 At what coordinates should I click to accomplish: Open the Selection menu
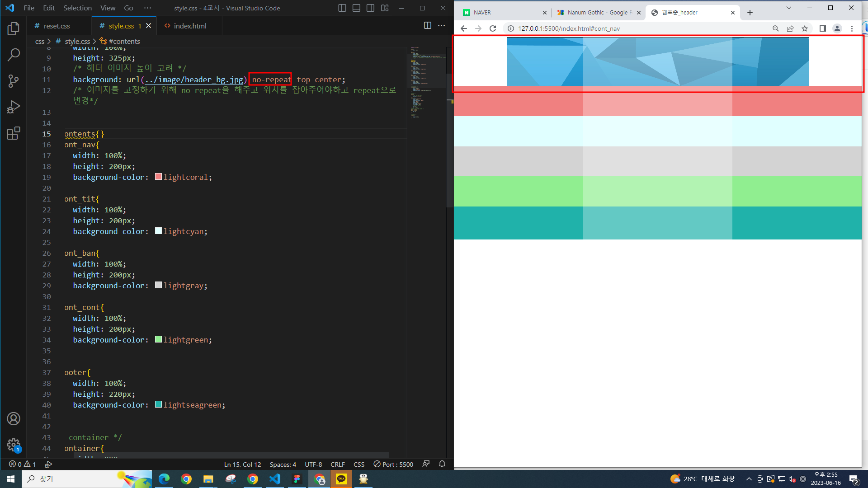77,8
